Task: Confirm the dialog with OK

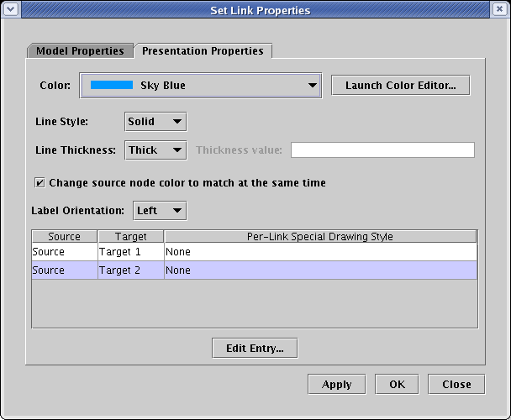Action: pyautogui.click(x=398, y=385)
